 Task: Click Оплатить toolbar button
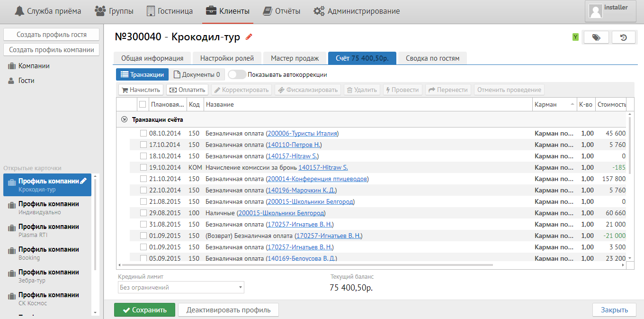(x=188, y=90)
